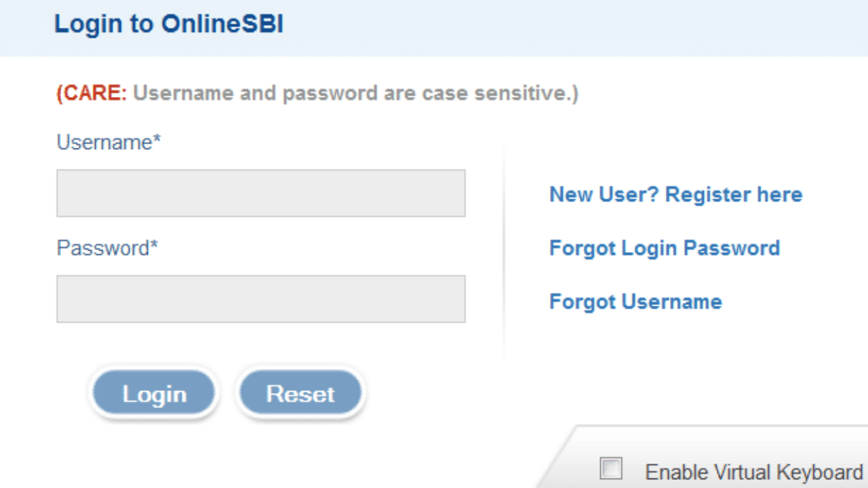Click the Login to OnlineSBI heading
Image resolution: width=868 pixels, height=488 pixels.
coord(169,24)
